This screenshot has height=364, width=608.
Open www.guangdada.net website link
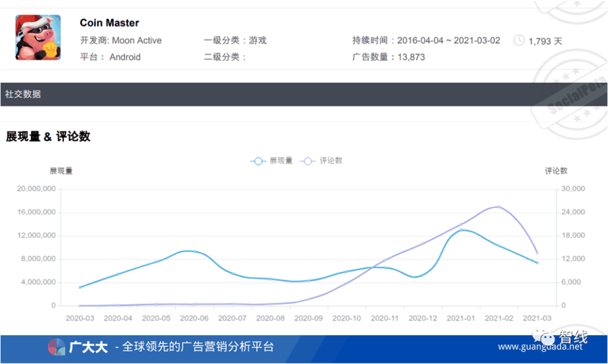[x=540, y=347]
